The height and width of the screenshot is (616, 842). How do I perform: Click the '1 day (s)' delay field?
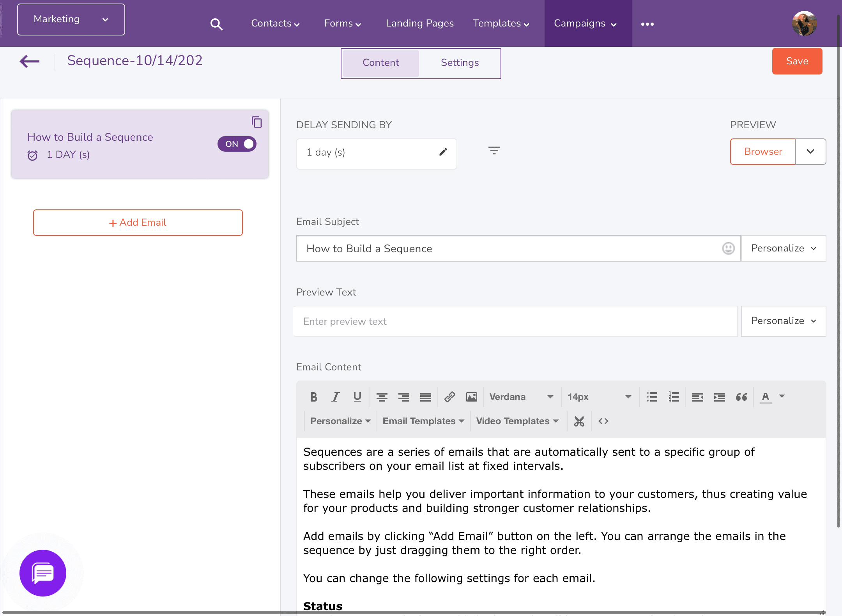(x=377, y=154)
